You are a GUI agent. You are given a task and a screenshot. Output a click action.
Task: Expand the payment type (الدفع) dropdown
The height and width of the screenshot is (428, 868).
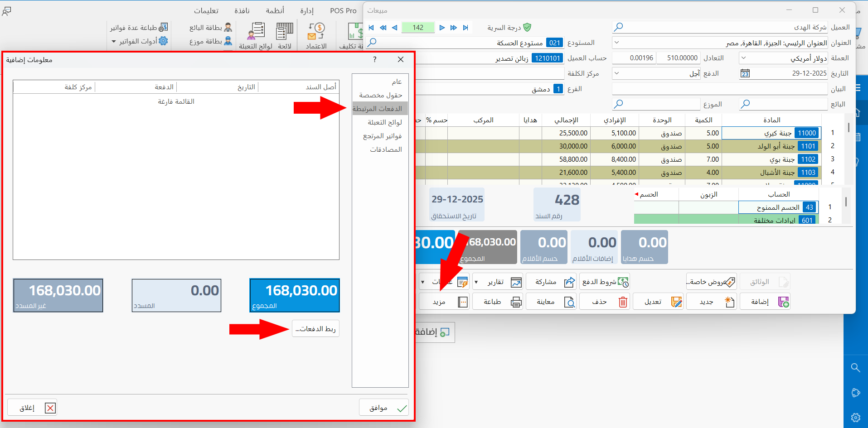coord(616,73)
